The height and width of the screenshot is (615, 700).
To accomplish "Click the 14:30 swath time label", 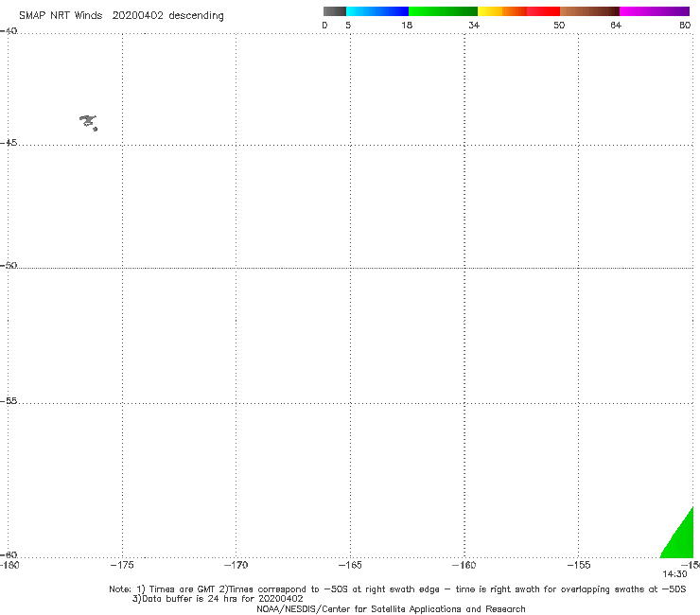I will coord(674,574).
